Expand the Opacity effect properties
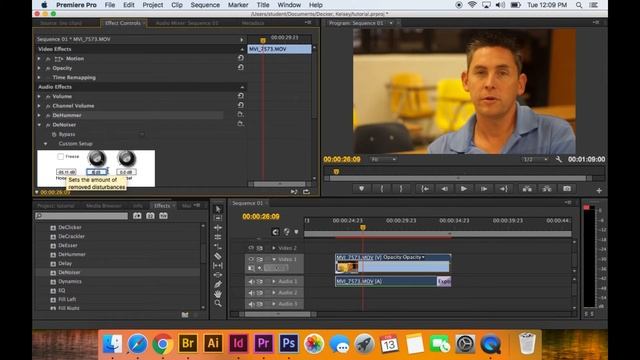The image size is (640, 360). (39, 68)
